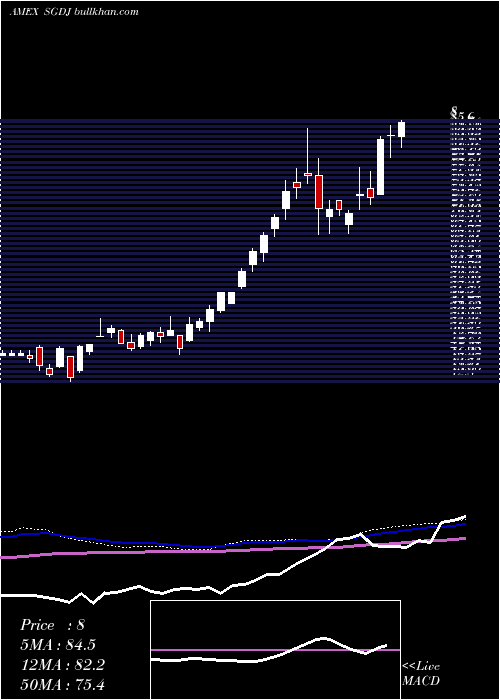Click inside the MACD inset chart box
This screenshot has height=700, width=500.
[275, 650]
